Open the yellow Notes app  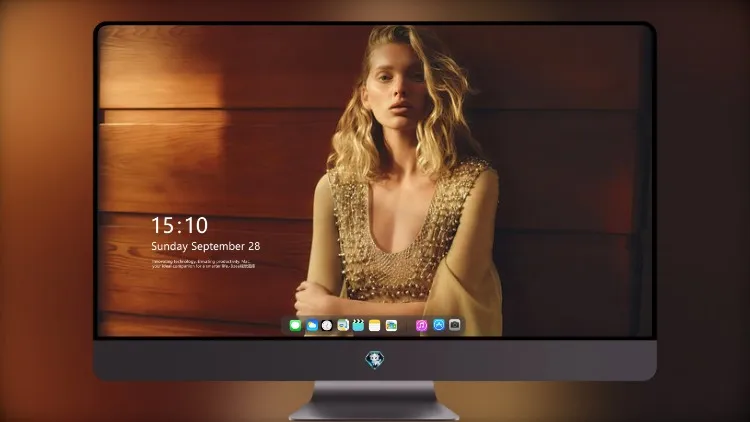tap(375, 325)
